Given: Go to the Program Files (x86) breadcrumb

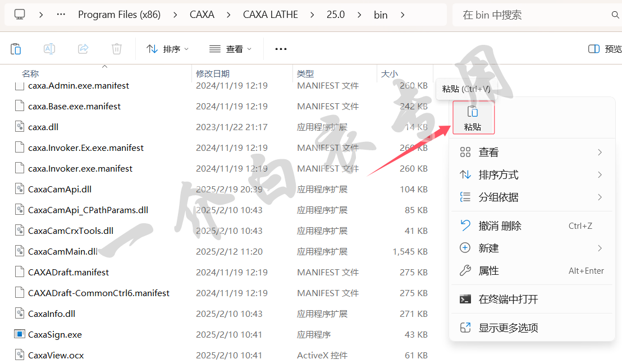Looking at the screenshot, I should [120, 15].
